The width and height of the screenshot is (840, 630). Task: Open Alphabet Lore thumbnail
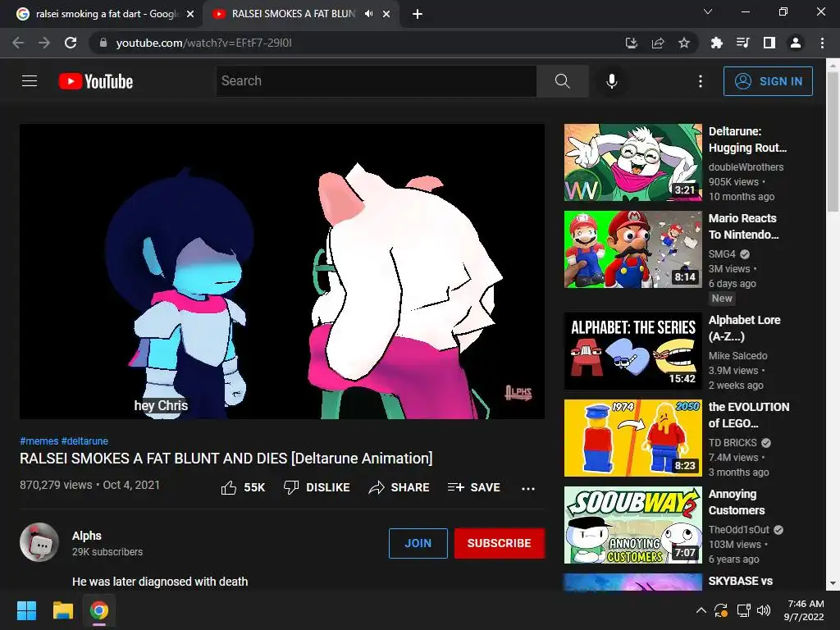point(632,351)
